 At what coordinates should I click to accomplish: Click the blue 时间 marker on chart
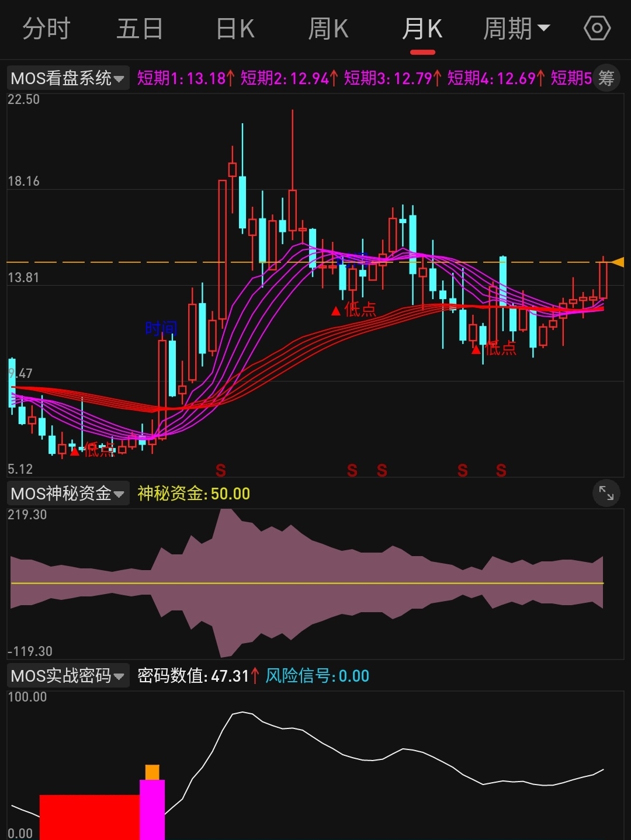click(161, 328)
